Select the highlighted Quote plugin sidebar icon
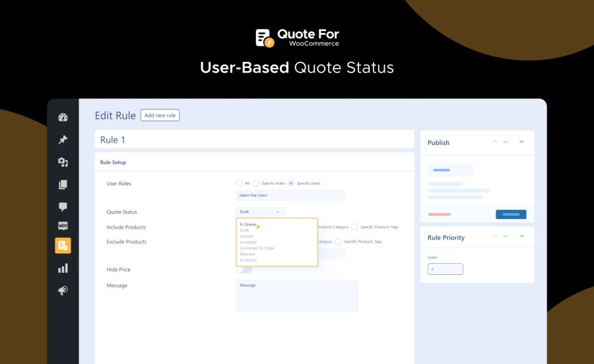Viewport: 594px width, 364px height. [63, 246]
